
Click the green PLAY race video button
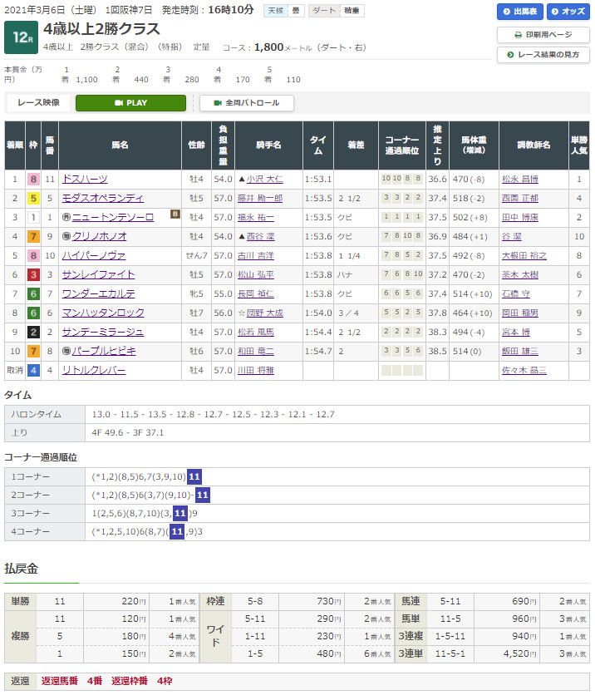point(130,103)
